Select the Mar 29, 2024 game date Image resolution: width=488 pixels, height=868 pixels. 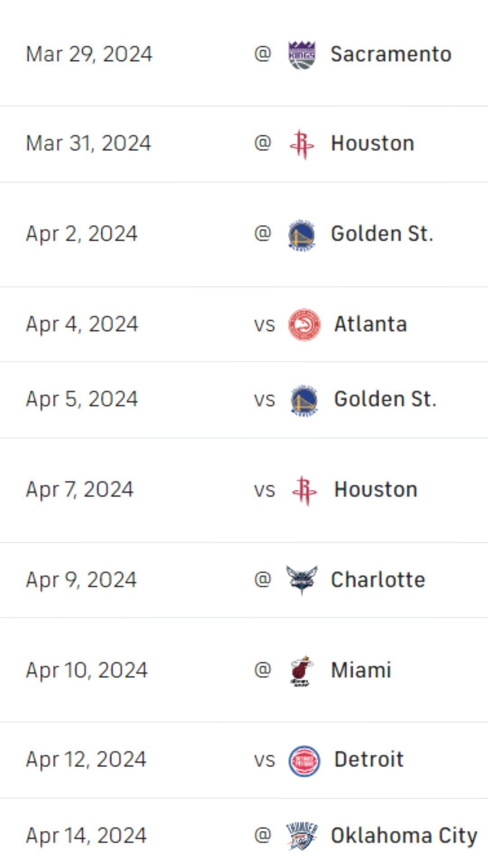click(x=89, y=54)
